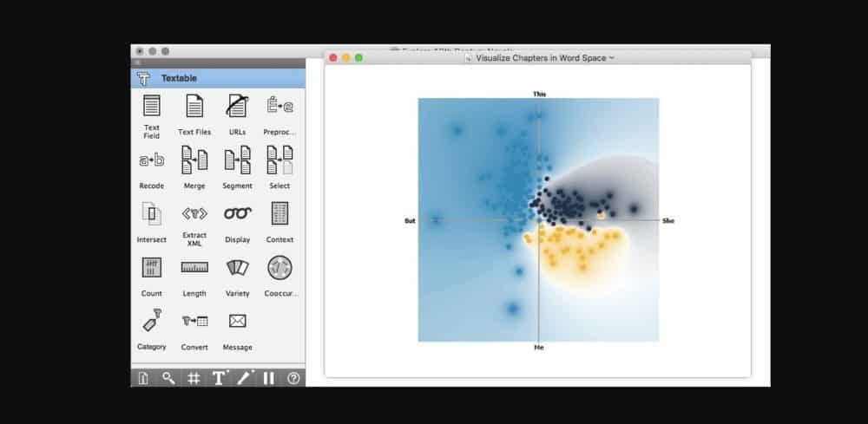
Task: Open the Preprocess widget
Action: pyautogui.click(x=279, y=107)
